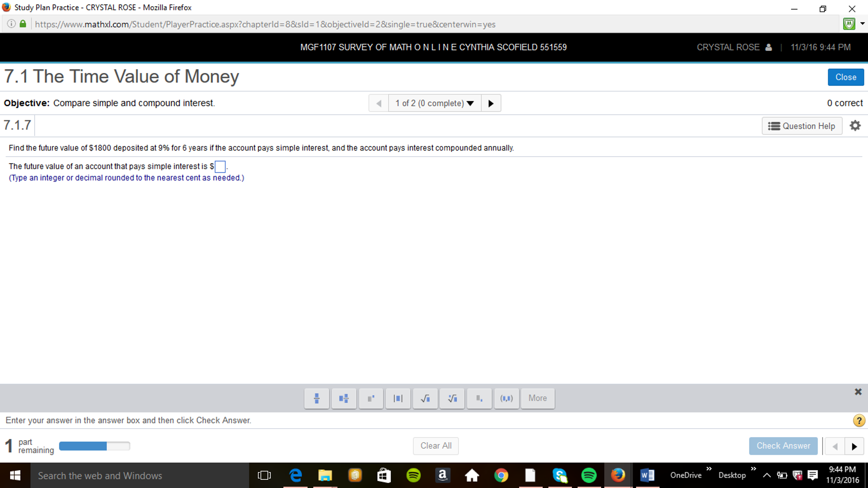
Task: Launch Spotify from the taskbar
Action: click(x=414, y=475)
